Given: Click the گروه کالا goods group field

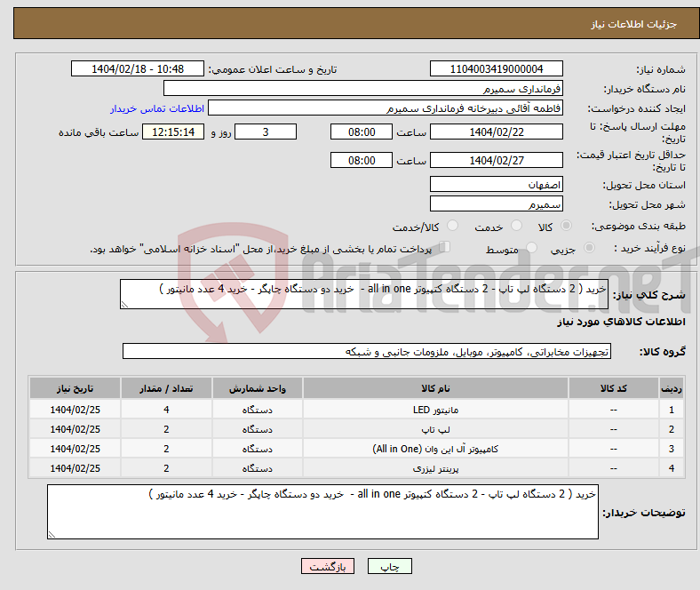Looking at the screenshot, I should [x=367, y=351].
